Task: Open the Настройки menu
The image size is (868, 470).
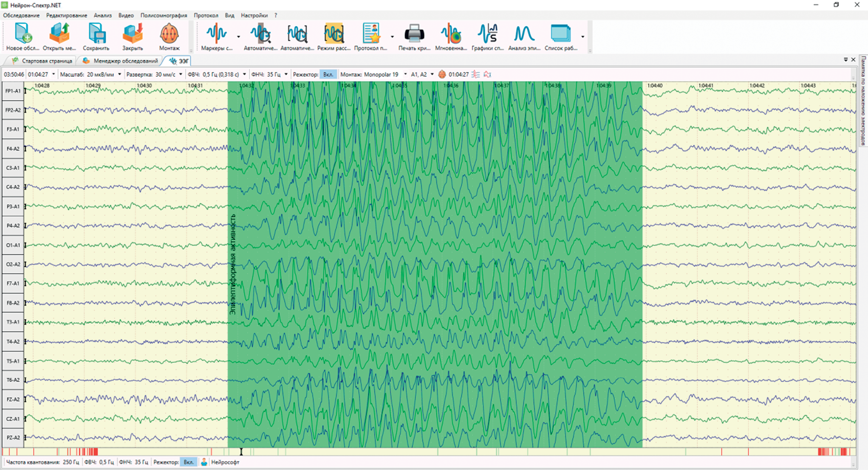Action: 254,15
